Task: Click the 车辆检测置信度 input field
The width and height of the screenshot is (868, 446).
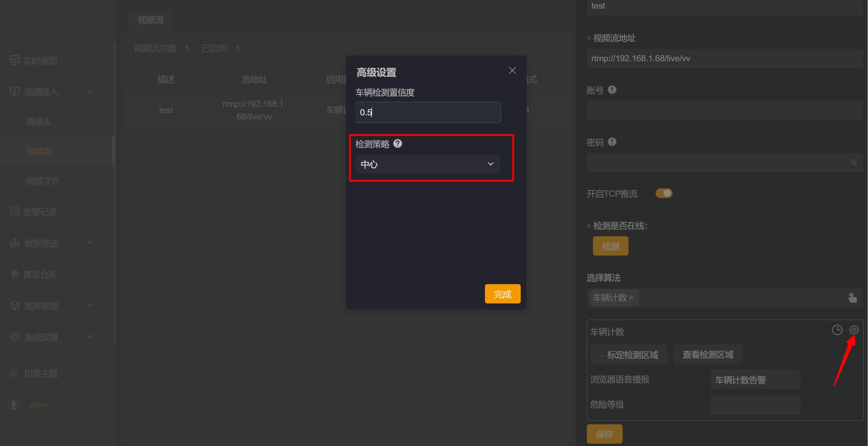Action: click(x=428, y=112)
